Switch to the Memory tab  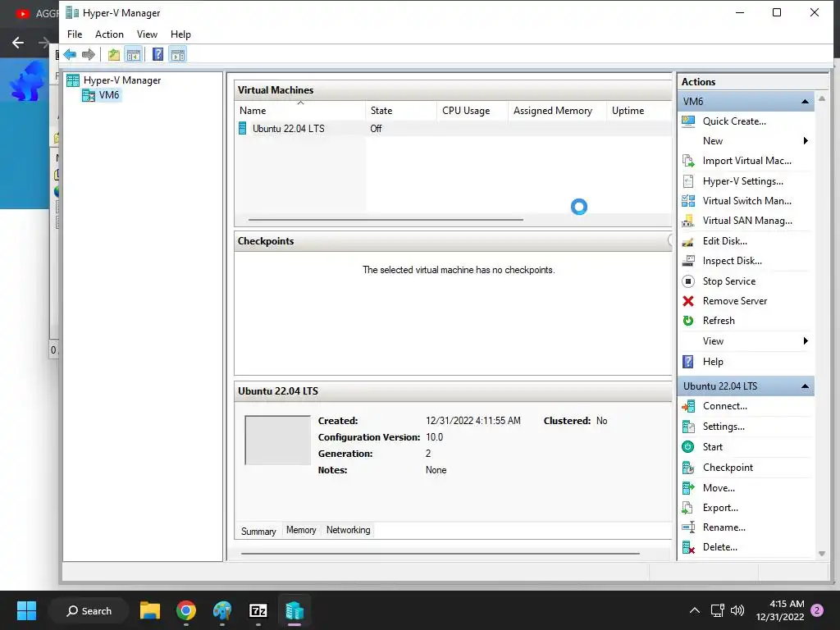[301, 530]
